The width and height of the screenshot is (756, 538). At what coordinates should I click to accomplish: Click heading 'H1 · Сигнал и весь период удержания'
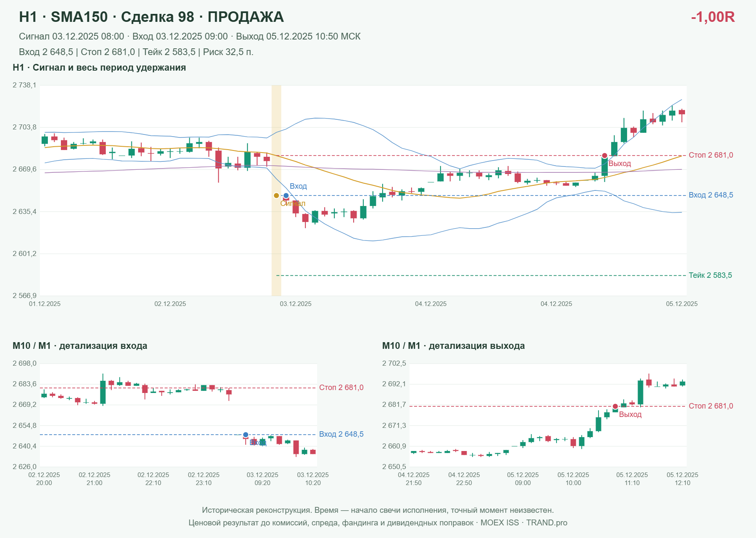tap(99, 68)
